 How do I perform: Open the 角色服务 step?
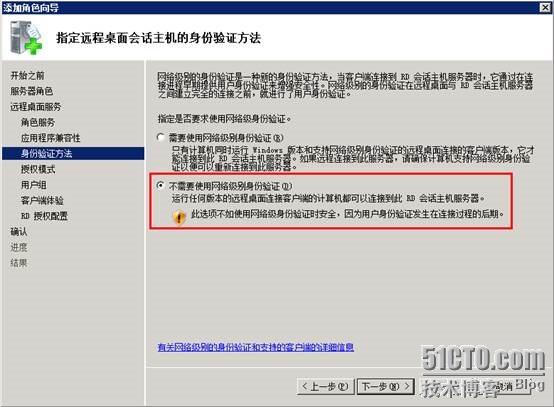click(x=38, y=122)
